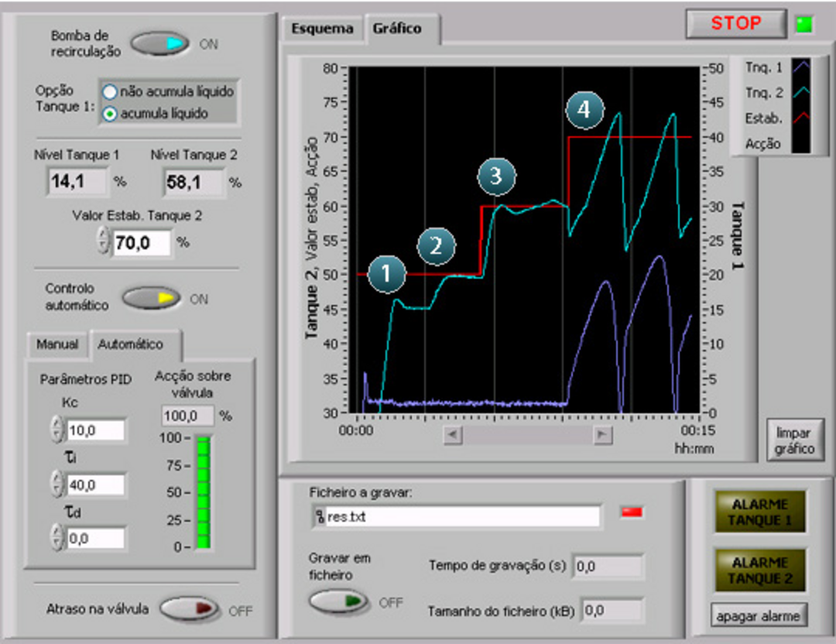Screen dimensions: 836x644
Task: Click the graph scrollbar left arrow
Action: [453, 435]
